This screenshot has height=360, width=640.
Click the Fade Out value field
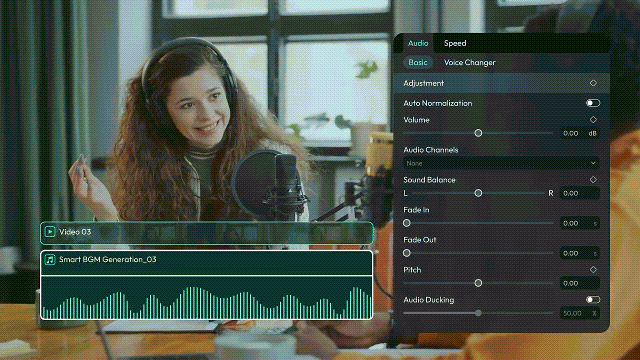click(580, 253)
